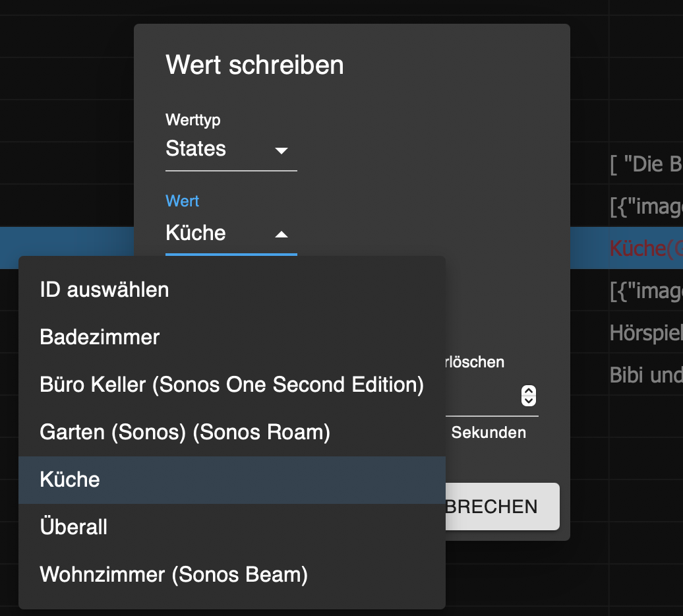Screen dimensions: 683x616
Task: Select the highlighted Küche list entry
Action: (232, 479)
